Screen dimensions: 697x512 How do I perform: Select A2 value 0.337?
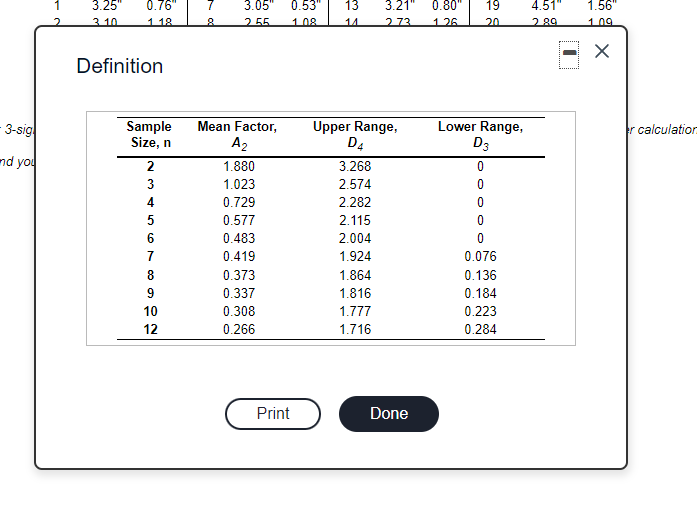coord(239,293)
